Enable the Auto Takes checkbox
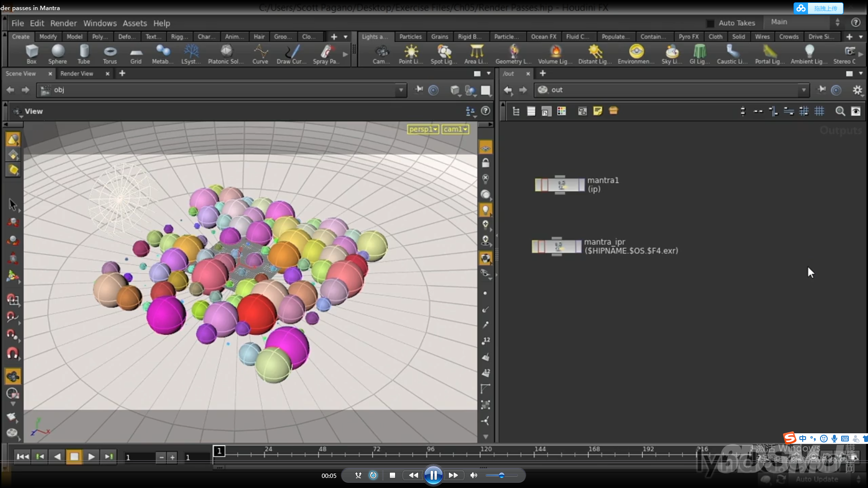868x488 pixels. pos(711,23)
